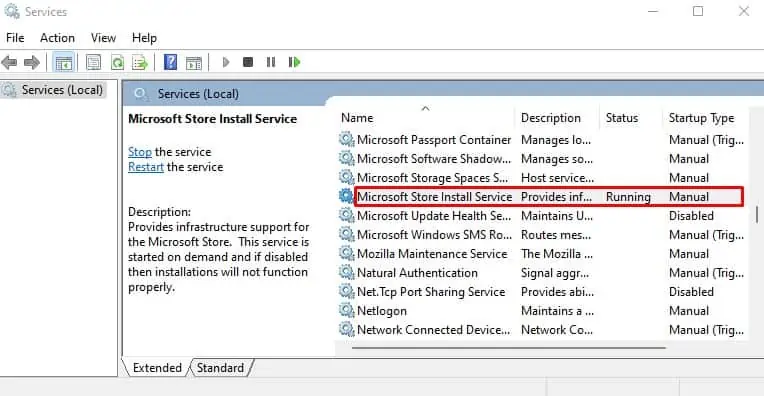Click the Start Service play icon
Viewport: 764px width, 396px height.
[226, 62]
